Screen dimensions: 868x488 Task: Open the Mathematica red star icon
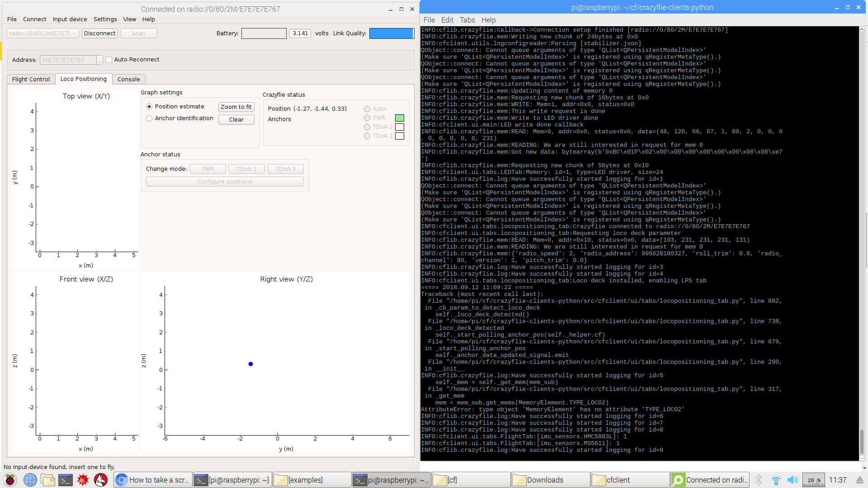tap(83, 480)
